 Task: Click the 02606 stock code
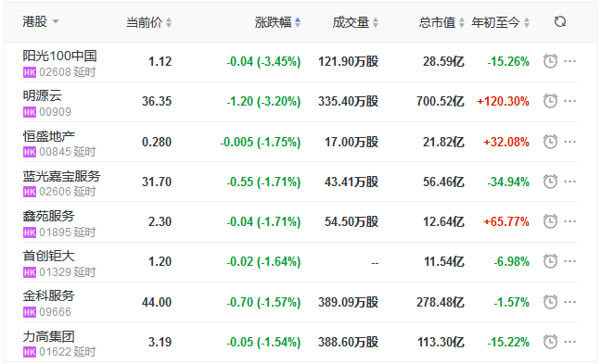[x=56, y=192]
